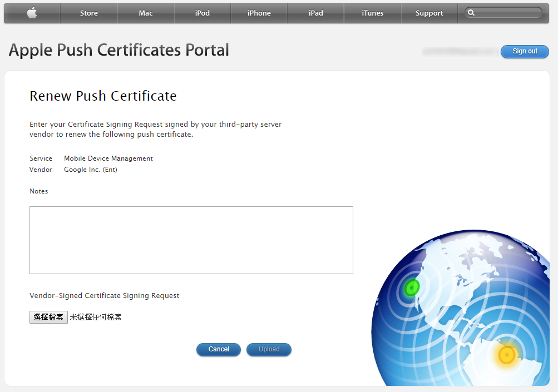Cancel the certificate renewal
Viewport: 558px width, 392px height.
click(x=218, y=349)
